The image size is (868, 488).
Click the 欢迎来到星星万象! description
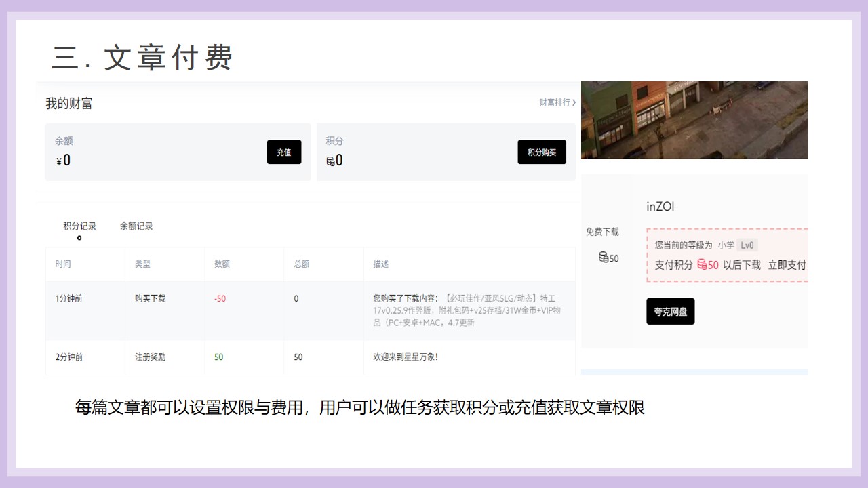pos(406,357)
